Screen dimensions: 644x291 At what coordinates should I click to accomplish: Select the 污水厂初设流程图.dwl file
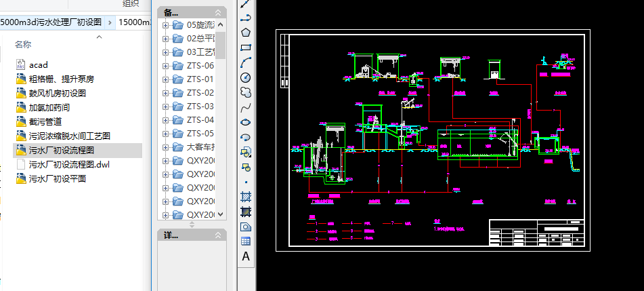68,164
